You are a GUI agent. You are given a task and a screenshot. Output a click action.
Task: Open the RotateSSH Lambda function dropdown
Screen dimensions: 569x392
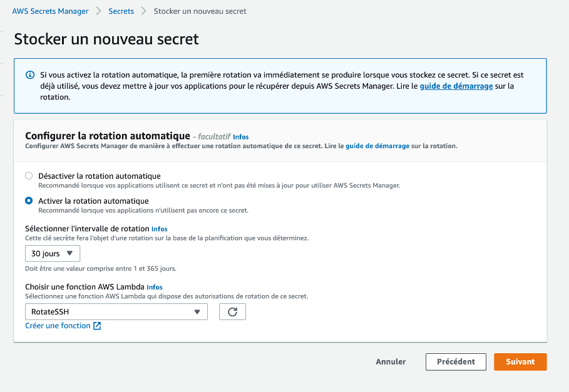point(116,311)
